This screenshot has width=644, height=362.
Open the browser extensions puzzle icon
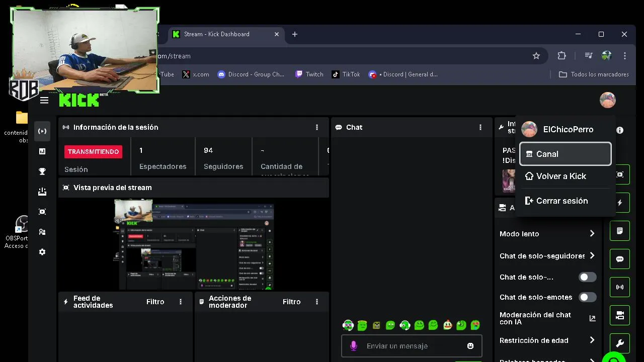click(562, 56)
